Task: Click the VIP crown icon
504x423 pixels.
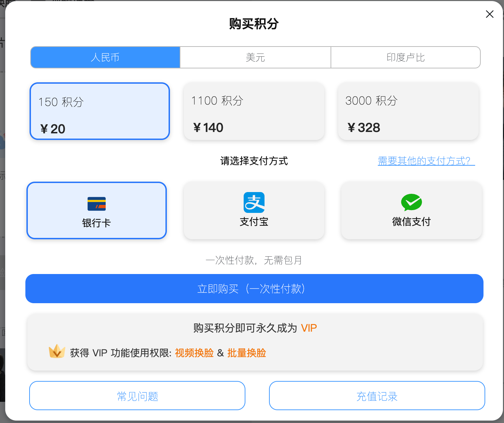Action: click(x=57, y=351)
